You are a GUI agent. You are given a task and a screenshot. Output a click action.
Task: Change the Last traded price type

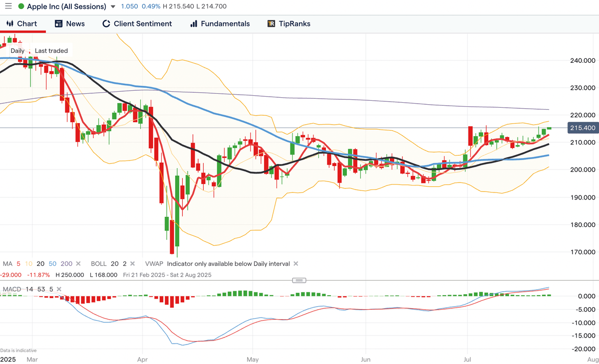click(x=51, y=51)
